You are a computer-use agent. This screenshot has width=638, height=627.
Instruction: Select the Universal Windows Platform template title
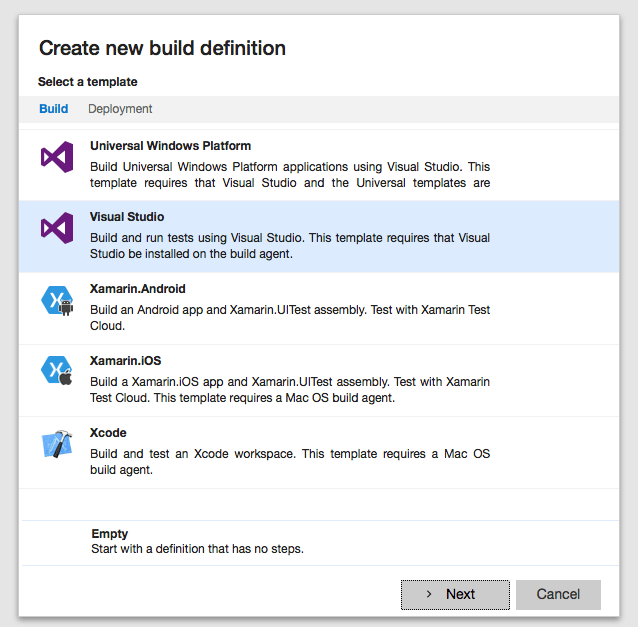[x=170, y=146]
